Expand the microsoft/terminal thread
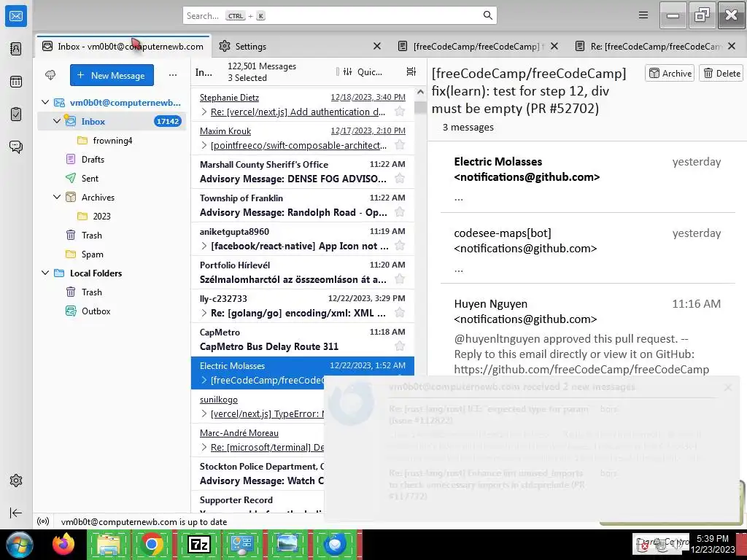Screen dimensions: 747x560 [204, 447]
